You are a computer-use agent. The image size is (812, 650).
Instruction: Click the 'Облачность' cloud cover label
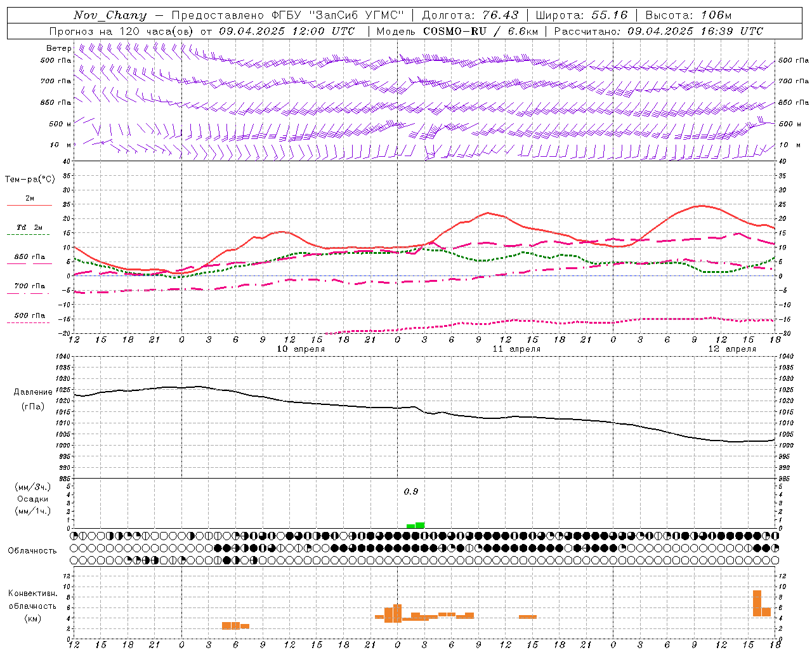(x=32, y=550)
